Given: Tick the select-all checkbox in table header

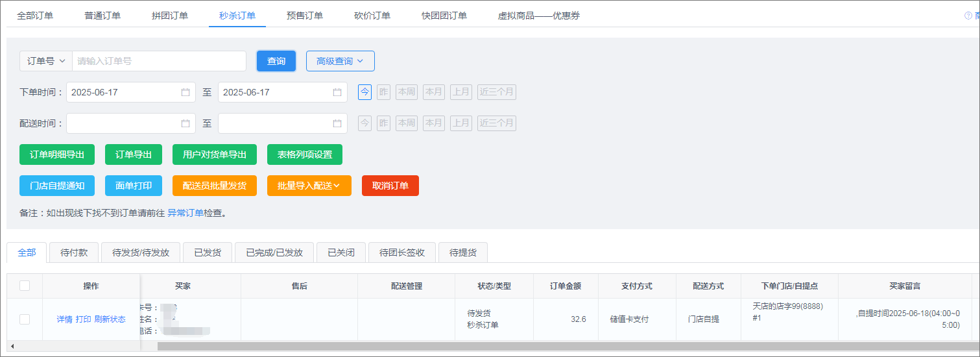Looking at the screenshot, I should coord(25,286).
